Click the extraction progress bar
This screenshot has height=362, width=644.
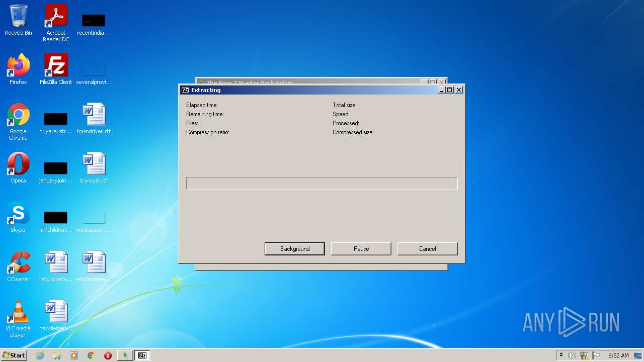(322, 184)
